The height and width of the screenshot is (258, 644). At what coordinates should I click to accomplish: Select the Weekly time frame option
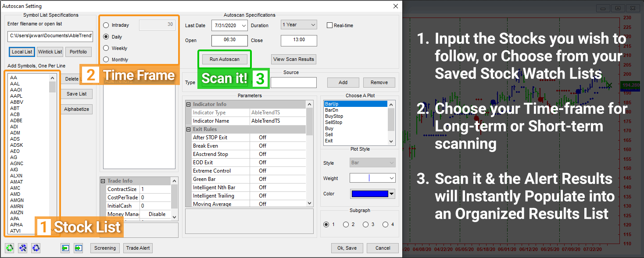coord(106,48)
